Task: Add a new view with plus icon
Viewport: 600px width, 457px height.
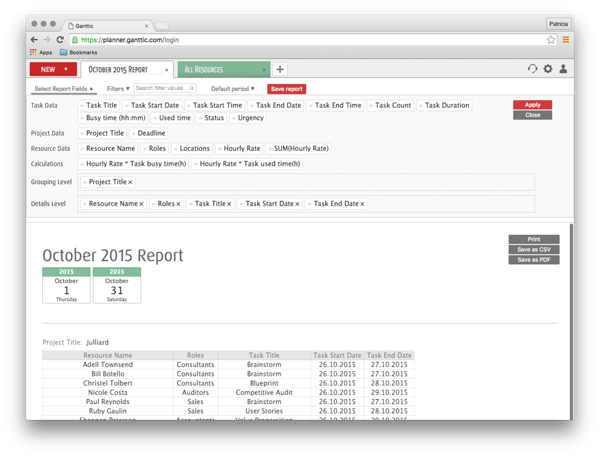Action: point(280,69)
